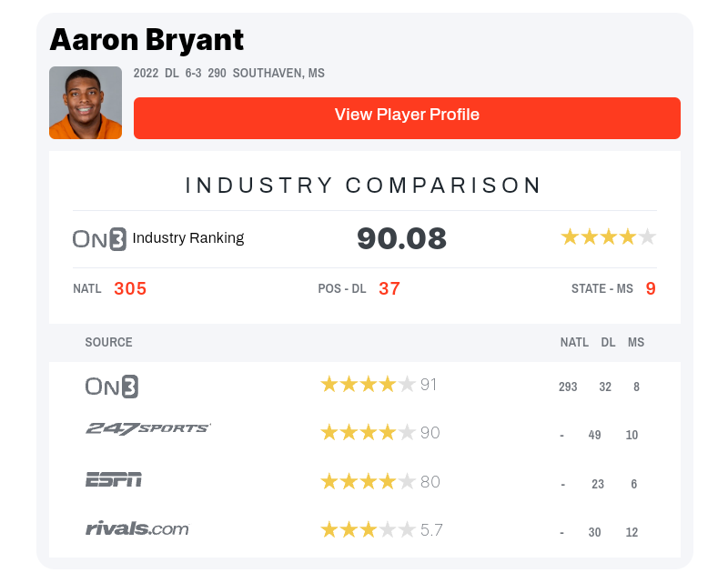Screen dimensions: 728x583
Task: Click ESPN's star rating
Action: click(x=368, y=481)
